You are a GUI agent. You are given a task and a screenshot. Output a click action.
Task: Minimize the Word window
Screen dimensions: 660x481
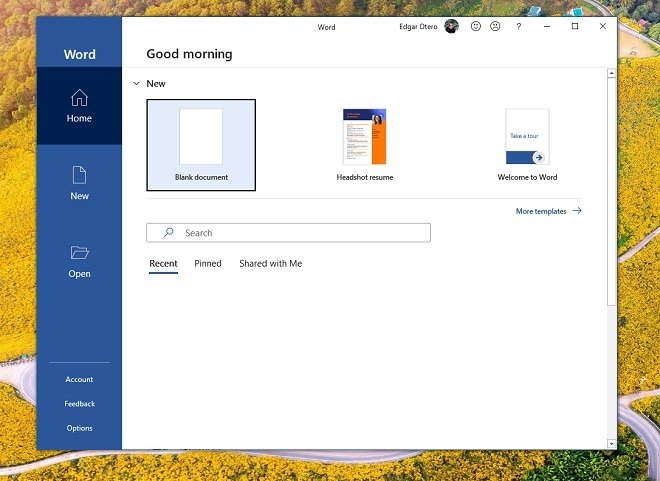(547, 27)
